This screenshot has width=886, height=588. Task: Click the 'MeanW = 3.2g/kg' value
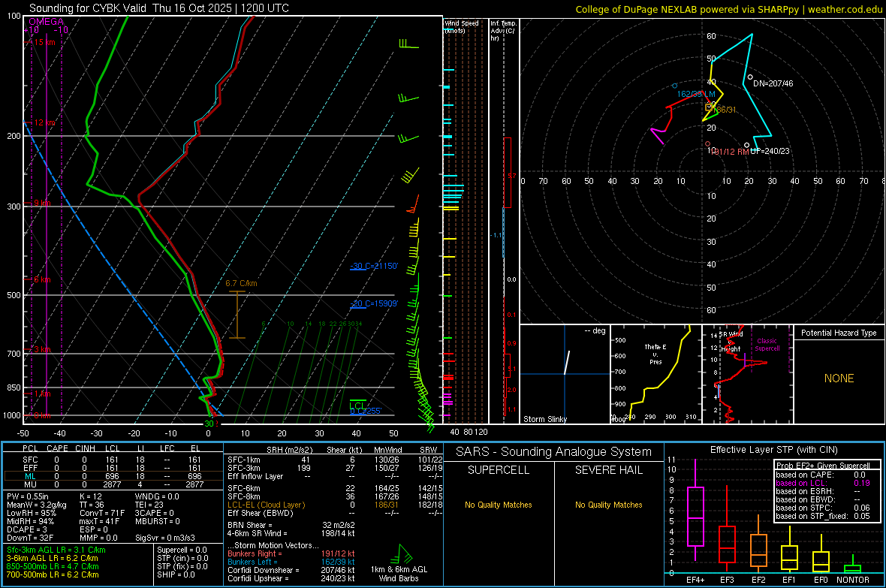point(36,505)
